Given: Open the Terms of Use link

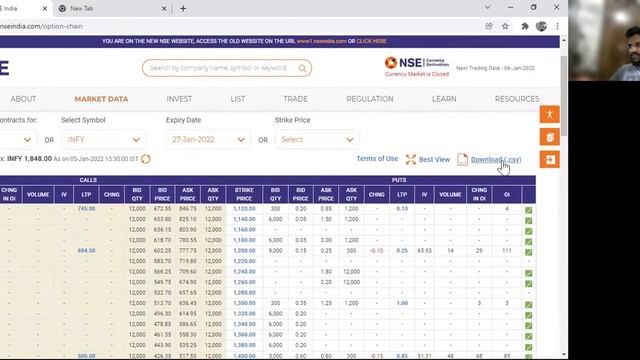Looking at the screenshot, I should click(377, 159).
